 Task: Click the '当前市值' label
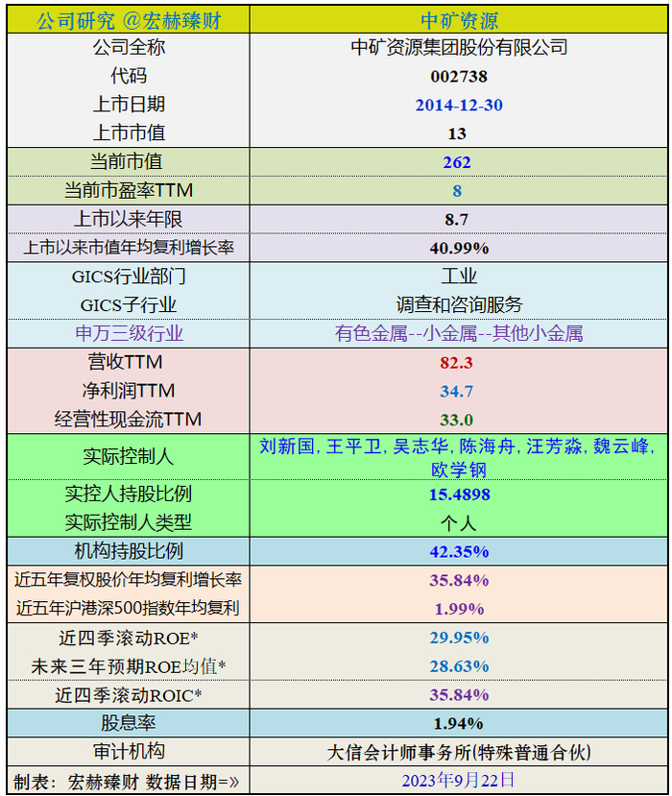tap(127, 162)
